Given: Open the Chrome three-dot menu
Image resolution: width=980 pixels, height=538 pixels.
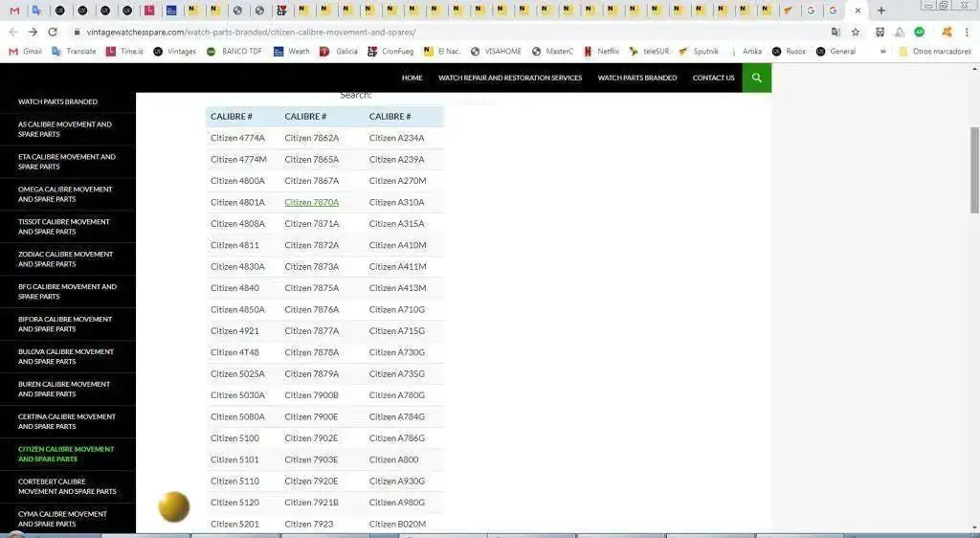Looking at the screenshot, I should click(x=967, y=32).
